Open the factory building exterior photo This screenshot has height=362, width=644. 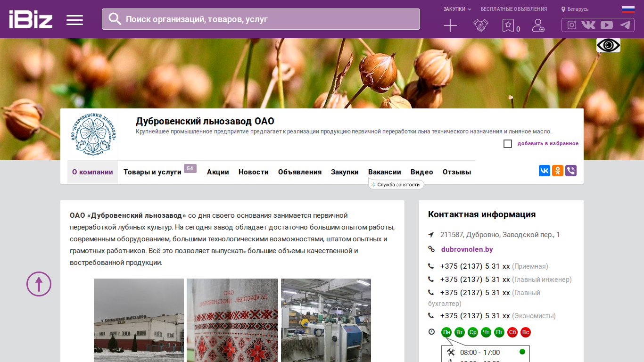point(139,320)
